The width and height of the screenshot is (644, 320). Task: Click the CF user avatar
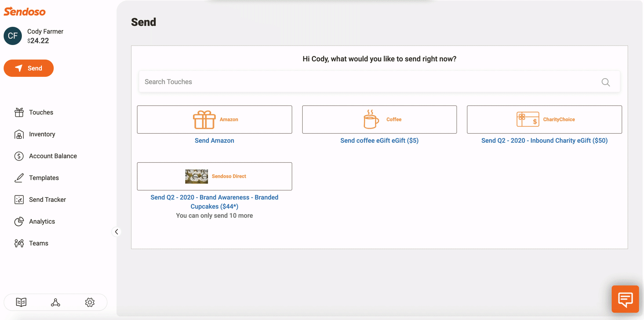tap(13, 36)
